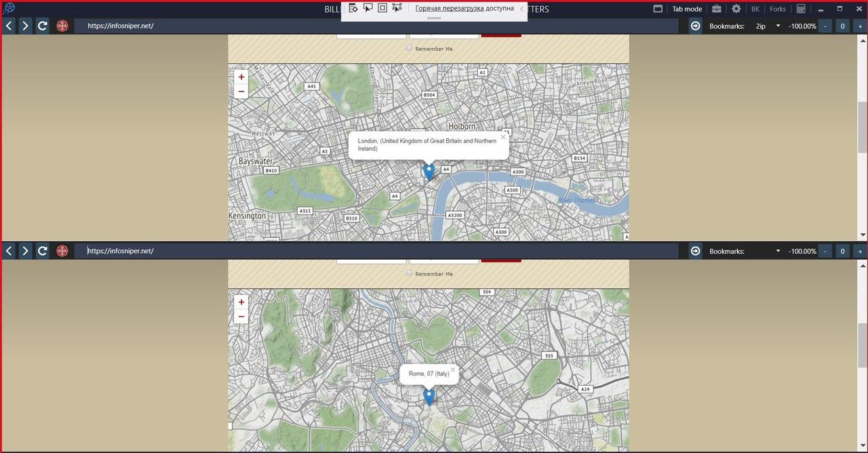The image size is (868, 453).
Task: Click the Горячая перезагрузка link
Action: click(449, 8)
